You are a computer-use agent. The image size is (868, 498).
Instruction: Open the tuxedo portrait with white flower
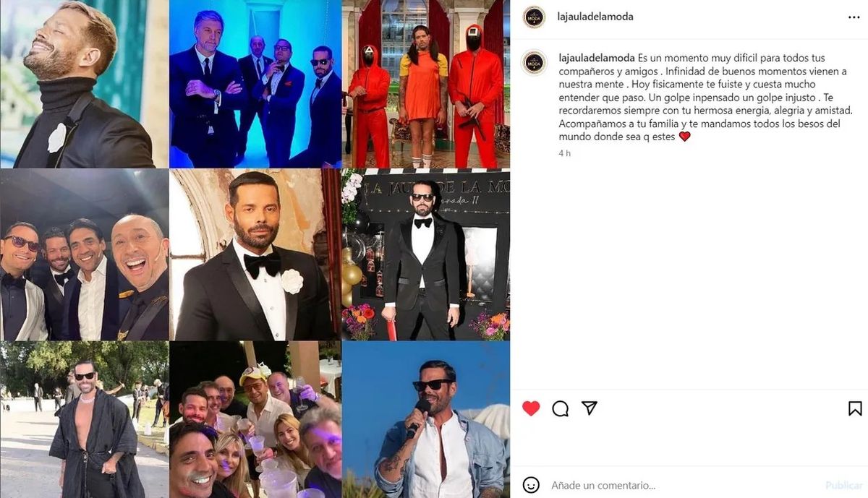click(255, 255)
